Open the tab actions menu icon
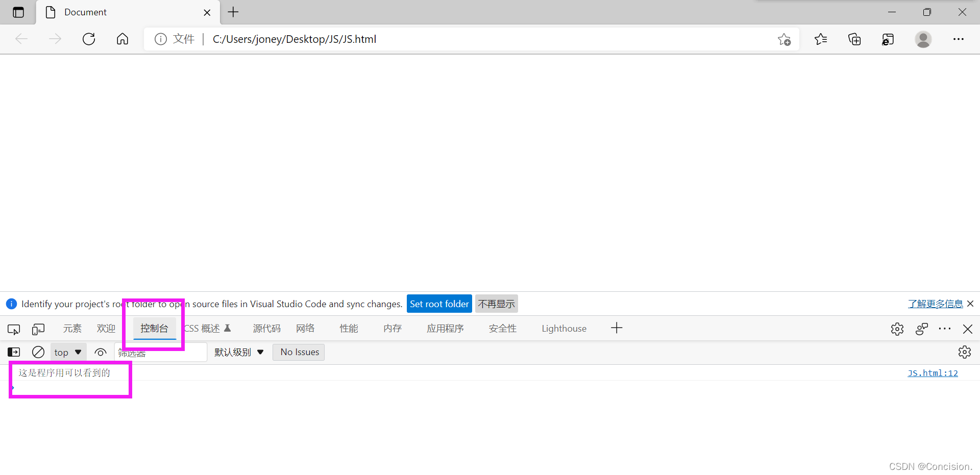The width and height of the screenshot is (980, 475). click(x=18, y=12)
